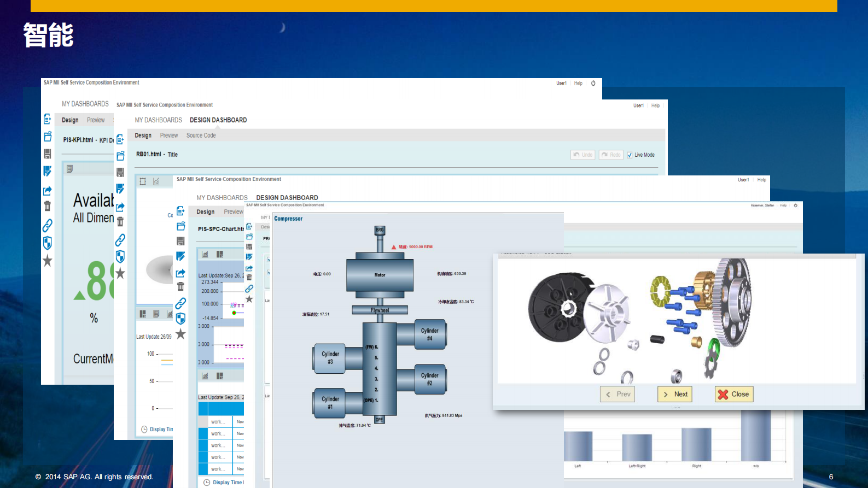Click the shield icon in PIS-KPI window sidebar

tap(48, 243)
